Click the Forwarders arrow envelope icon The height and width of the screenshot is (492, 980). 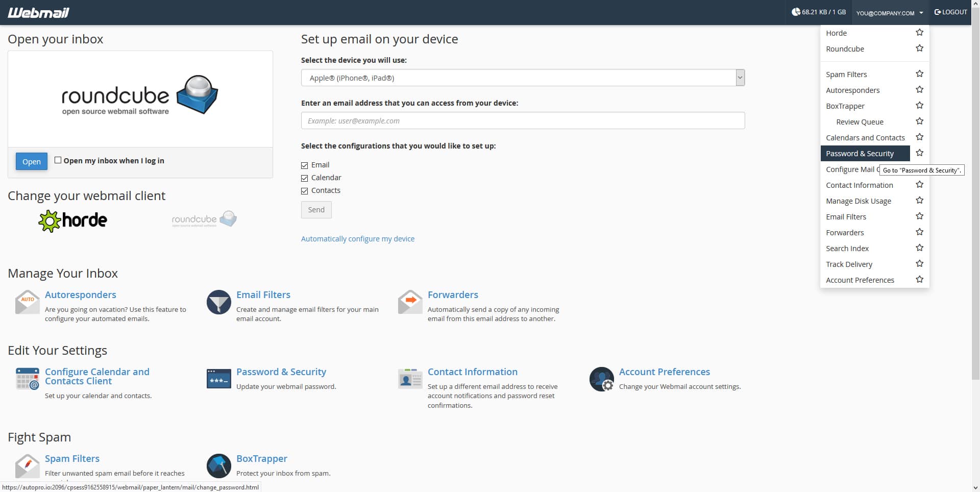point(410,302)
